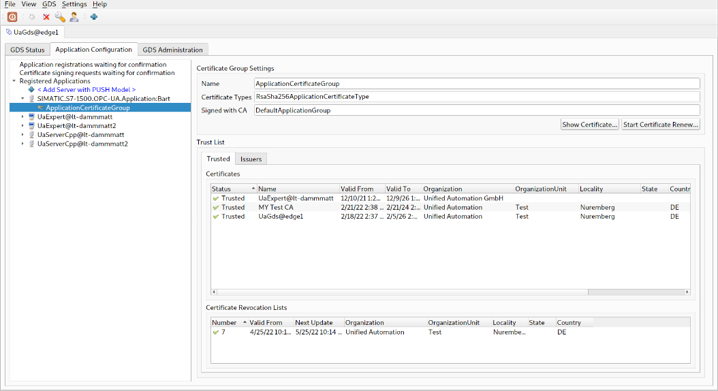Select Application registrations waiting for confirmation
This screenshot has height=391, width=718.
(93, 65)
